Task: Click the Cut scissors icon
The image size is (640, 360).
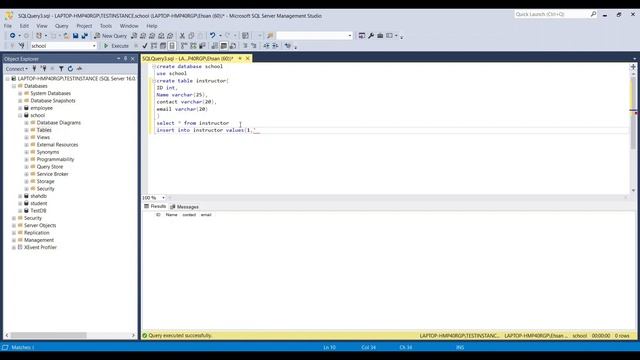Action: coord(182,36)
